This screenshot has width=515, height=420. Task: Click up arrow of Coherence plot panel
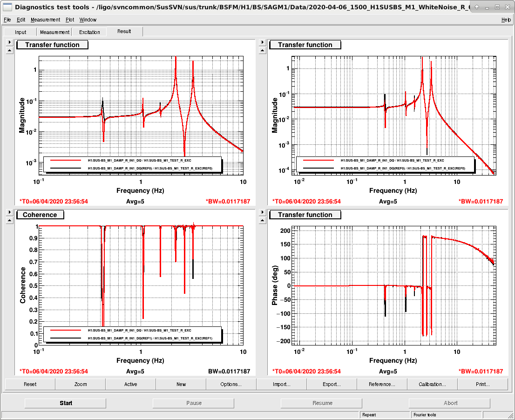(9, 220)
